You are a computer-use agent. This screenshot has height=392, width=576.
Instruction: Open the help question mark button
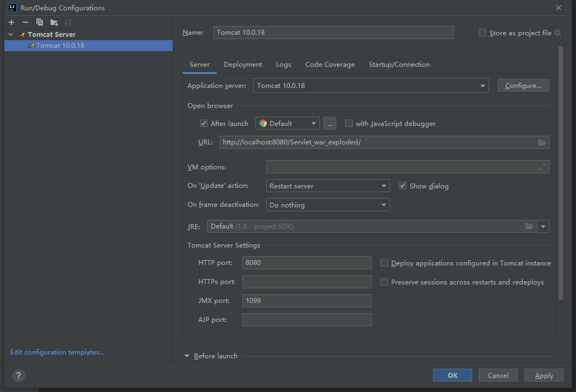coord(18,375)
